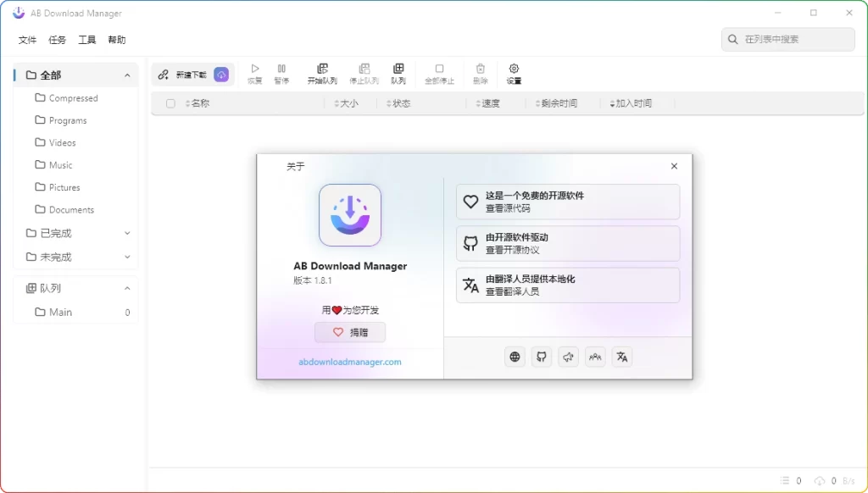Click the Stop Queue toolbar icon
The image size is (868, 493).
(x=364, y=72)
